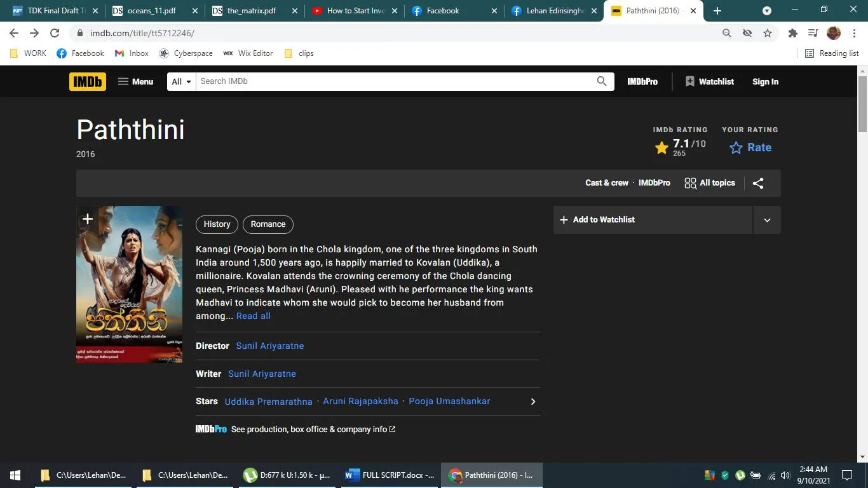Expand Add to Watchlist options arrow
Viewport: 868px width, 488px height.
point(767,220)
